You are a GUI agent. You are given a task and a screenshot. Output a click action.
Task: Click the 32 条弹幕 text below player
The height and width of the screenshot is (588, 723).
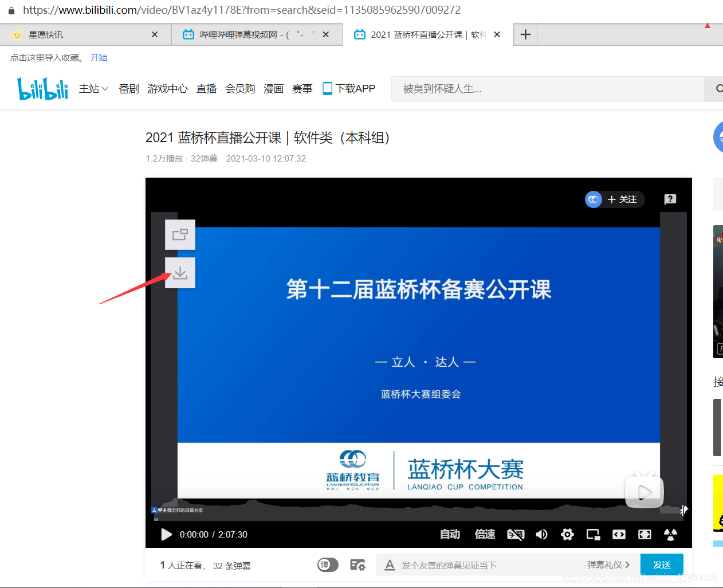click(232, 566)
